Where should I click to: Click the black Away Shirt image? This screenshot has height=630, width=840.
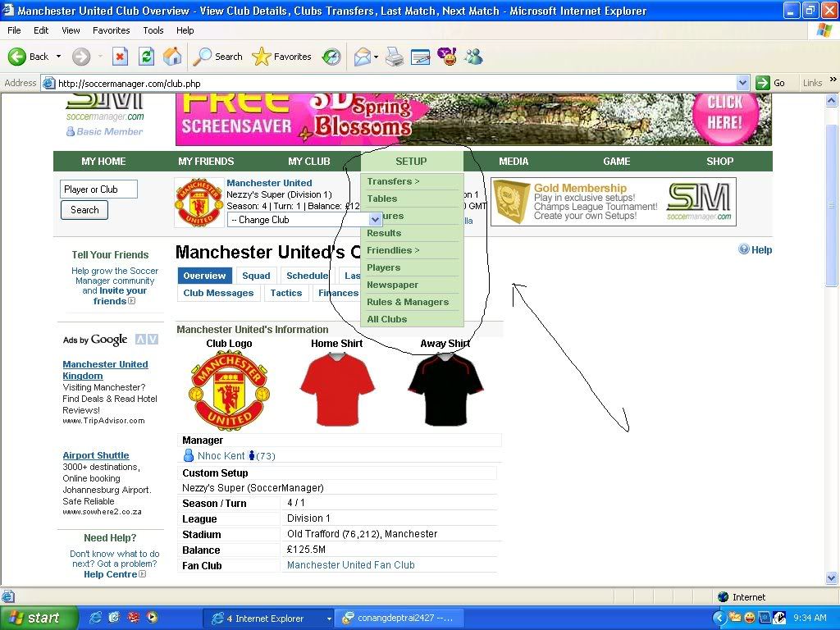[445, 390]
